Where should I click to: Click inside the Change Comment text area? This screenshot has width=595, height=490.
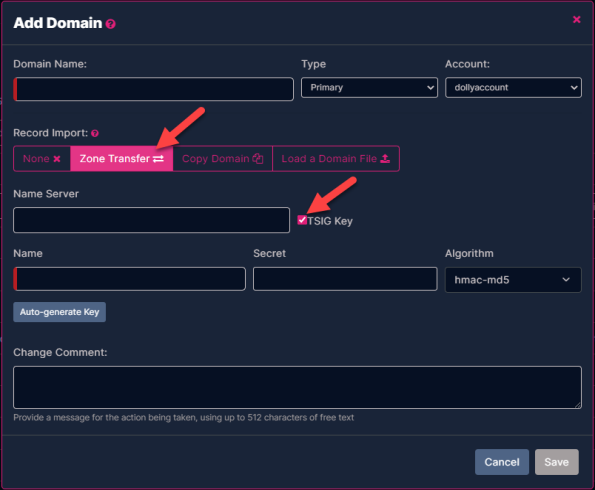[297, 387]
